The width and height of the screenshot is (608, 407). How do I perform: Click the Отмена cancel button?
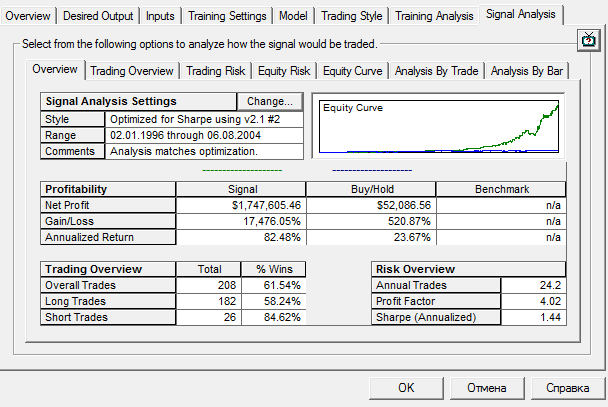(x=483, y=388)
